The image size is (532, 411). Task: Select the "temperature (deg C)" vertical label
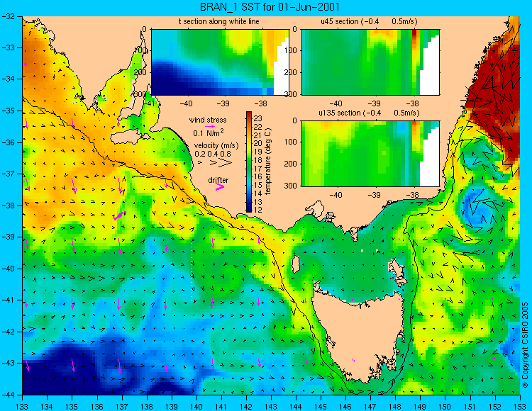coord(268,162)
